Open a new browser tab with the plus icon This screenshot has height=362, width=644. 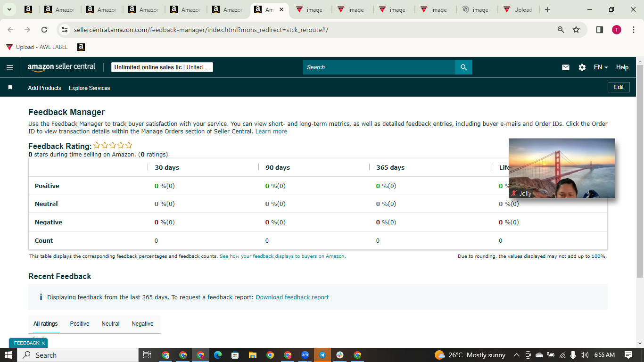tap(547, 9)
